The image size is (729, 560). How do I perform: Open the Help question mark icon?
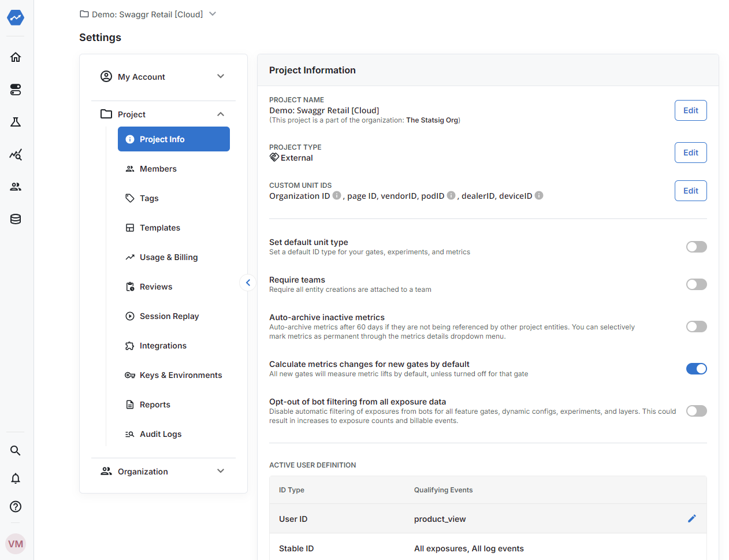pyautogui.click(x=15, y=506)
